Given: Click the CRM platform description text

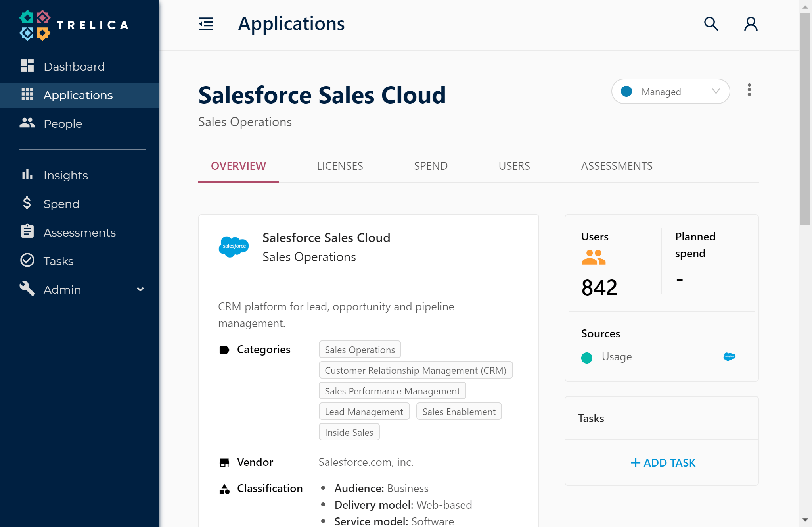Looking at the screenshot, I should pyautogui.click(x=336, y=315).
